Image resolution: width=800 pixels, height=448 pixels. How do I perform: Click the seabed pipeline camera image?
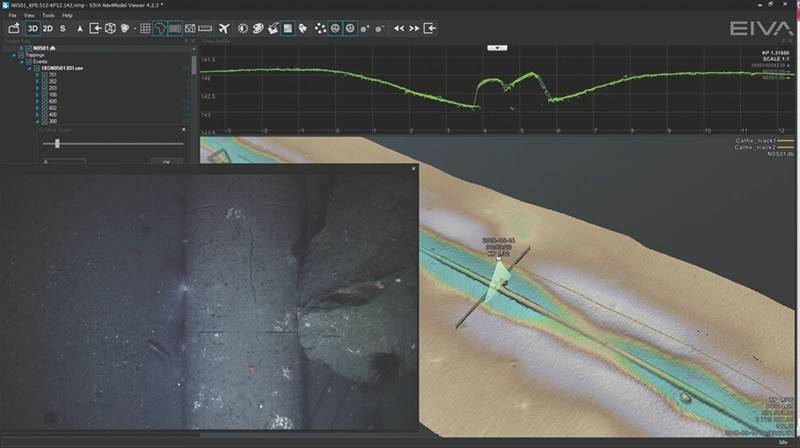click(x=209, y=301)
